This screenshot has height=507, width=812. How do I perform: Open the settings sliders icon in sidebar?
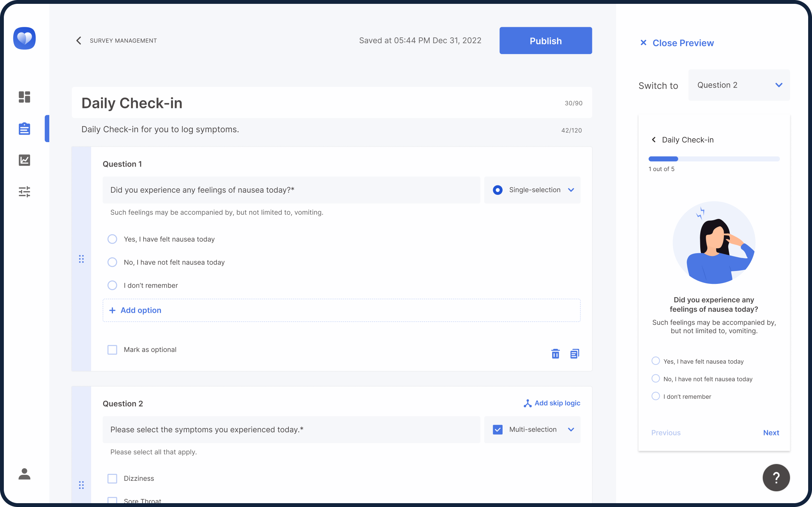point(24,191)
